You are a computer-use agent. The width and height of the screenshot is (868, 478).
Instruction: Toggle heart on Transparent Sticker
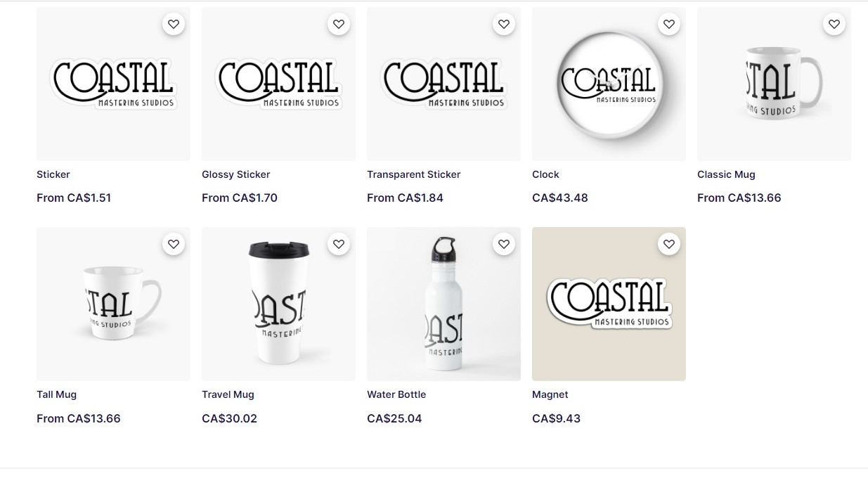(504, 24)
